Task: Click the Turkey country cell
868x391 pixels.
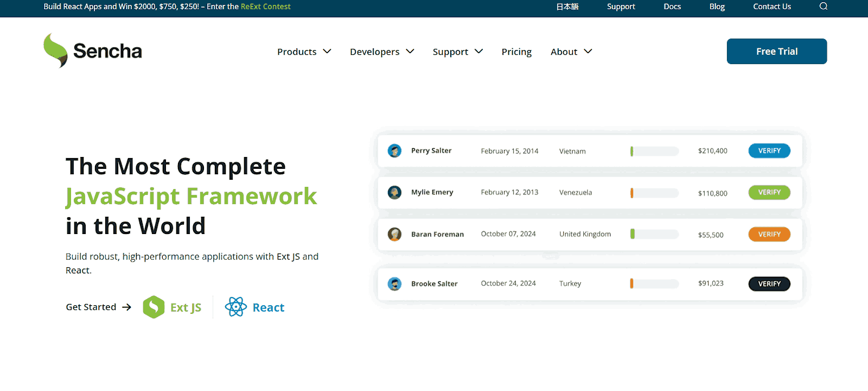Action: tap(570, 283)
